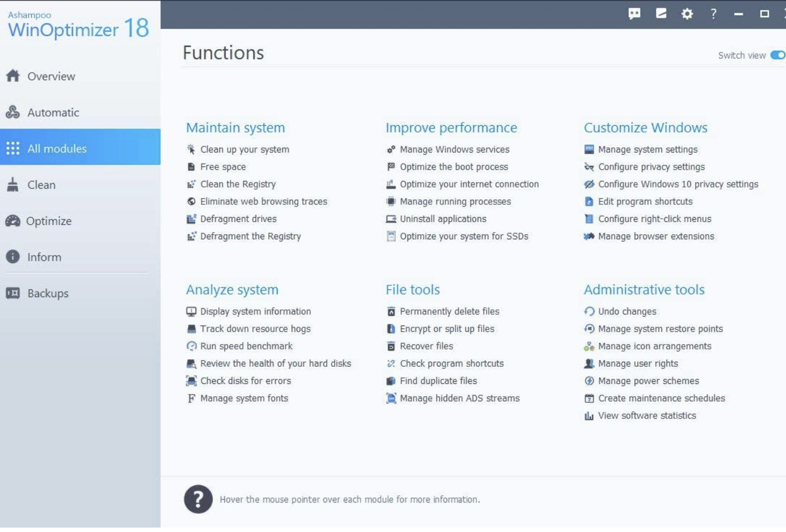
Task: Open the Maintain system category heading
Action: coord(235,127)
